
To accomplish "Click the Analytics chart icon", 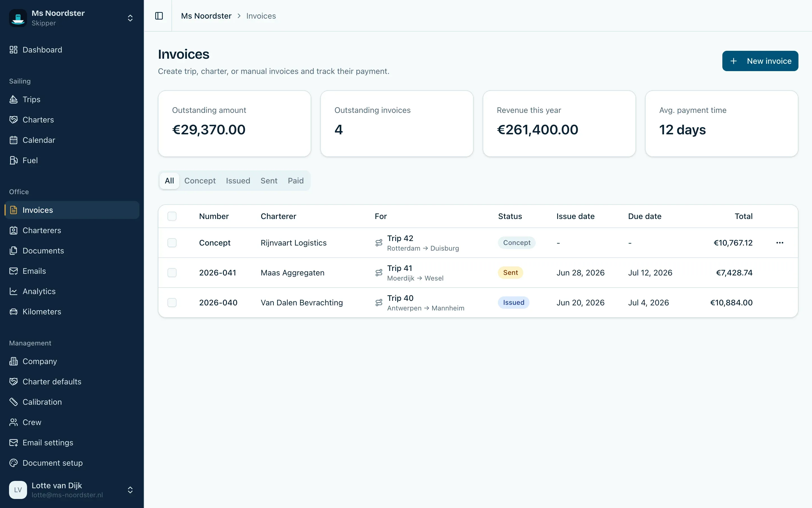I will (x=14, y=291).
